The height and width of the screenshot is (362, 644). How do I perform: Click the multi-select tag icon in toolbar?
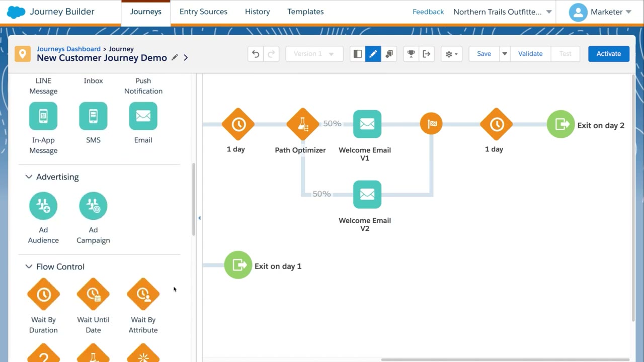389,54
